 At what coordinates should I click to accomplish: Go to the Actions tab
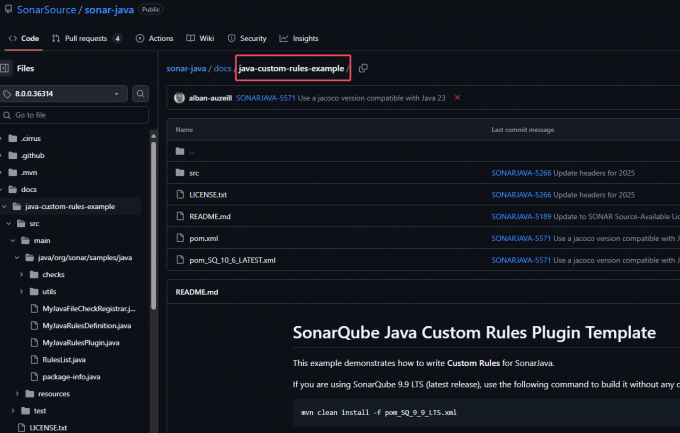coord(154,38)
